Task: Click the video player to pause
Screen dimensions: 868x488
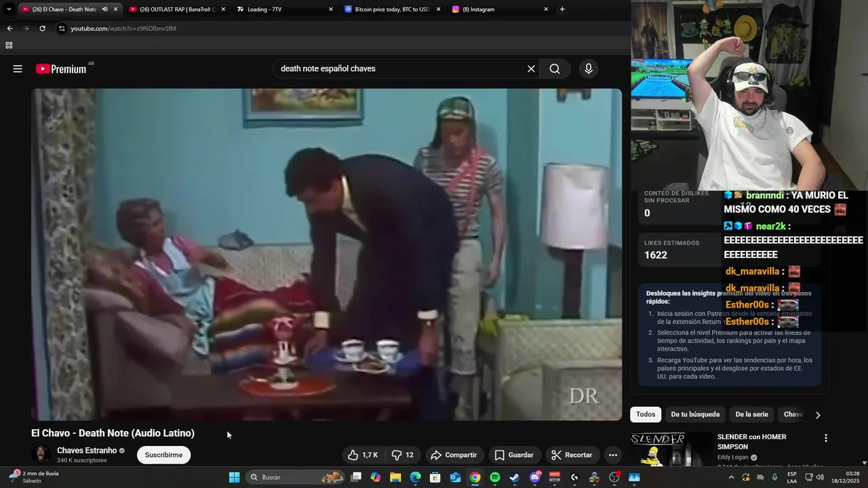Action: tap(326, 254)
